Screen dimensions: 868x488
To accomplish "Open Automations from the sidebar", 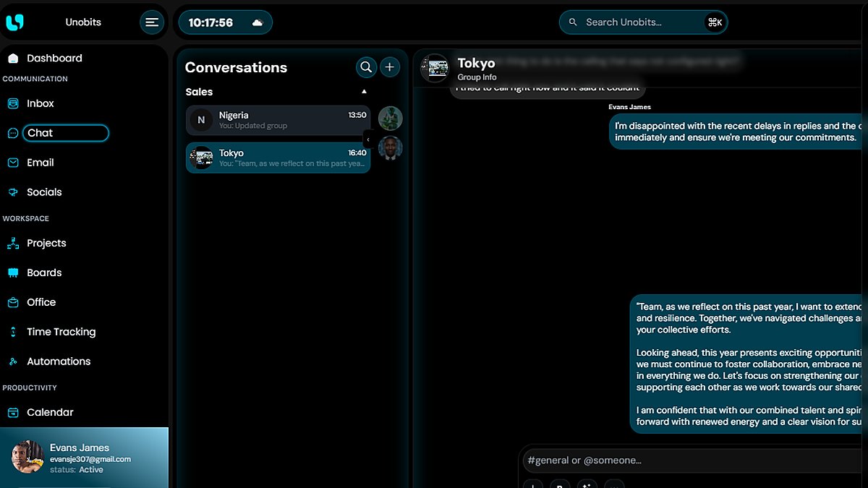I will point(59,361).
